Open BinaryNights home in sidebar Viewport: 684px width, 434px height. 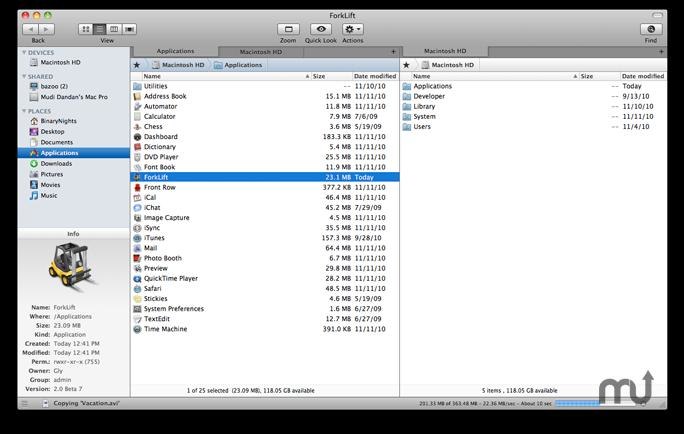pos(74,121)
